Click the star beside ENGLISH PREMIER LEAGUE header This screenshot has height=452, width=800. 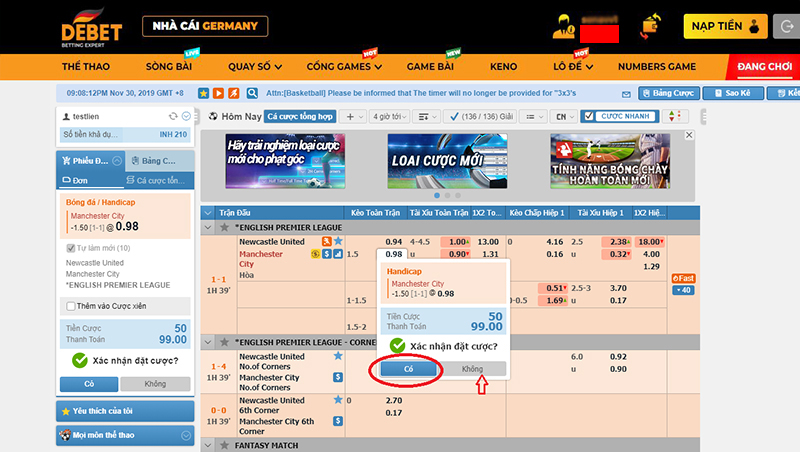point(224,228)
